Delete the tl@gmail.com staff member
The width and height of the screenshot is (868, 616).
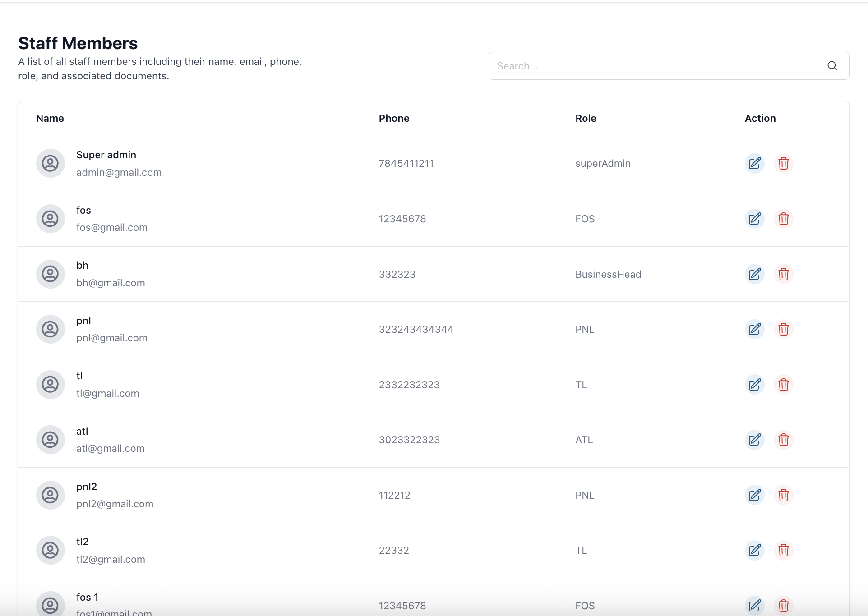pyautogui.click(x=784, y=385)
